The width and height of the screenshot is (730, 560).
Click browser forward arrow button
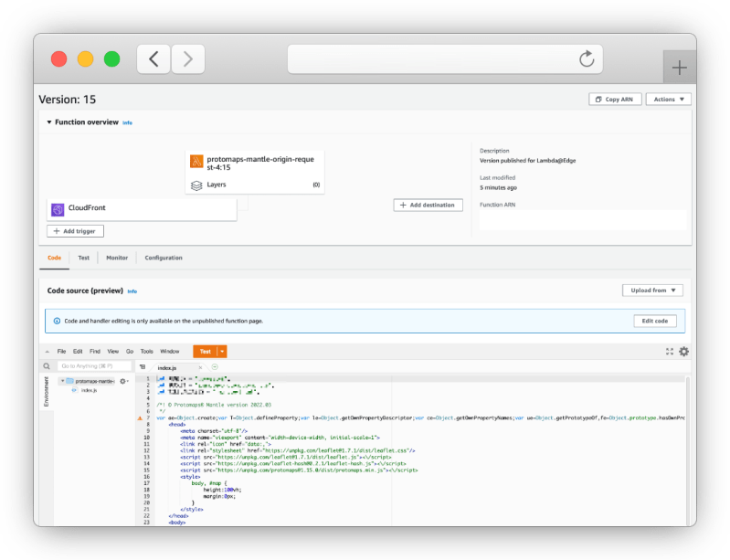click(x=188, y=59)
